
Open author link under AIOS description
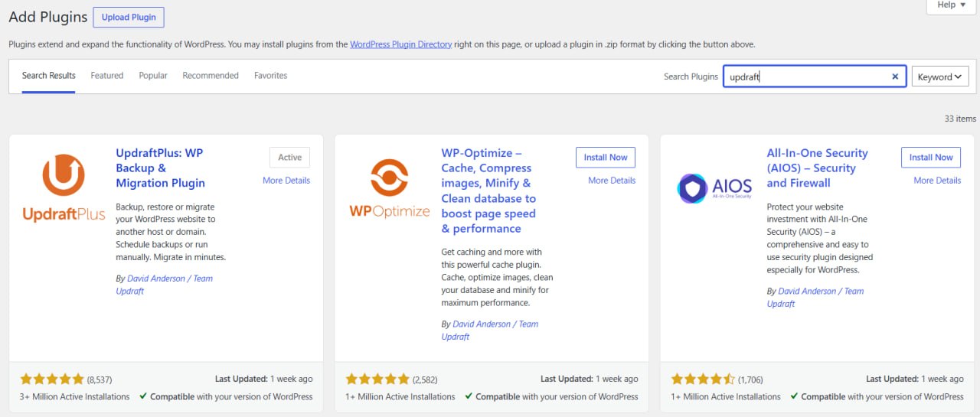815,298
